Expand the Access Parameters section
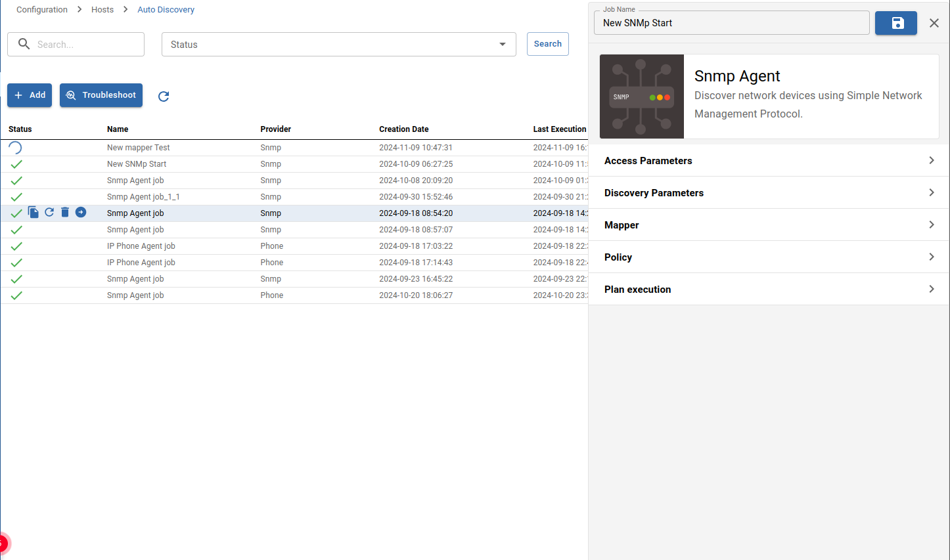Viewport: 950px width, 560px height. click(x=769, y=161)
